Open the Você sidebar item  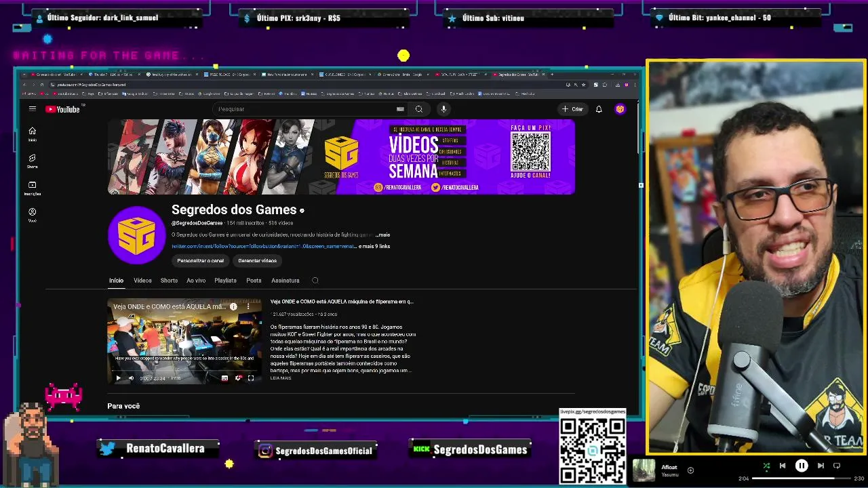32,215
